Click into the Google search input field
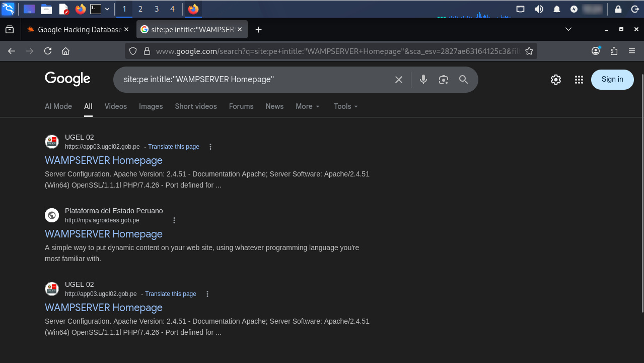This screenshot has height=363, width=644. coord(252,80)
